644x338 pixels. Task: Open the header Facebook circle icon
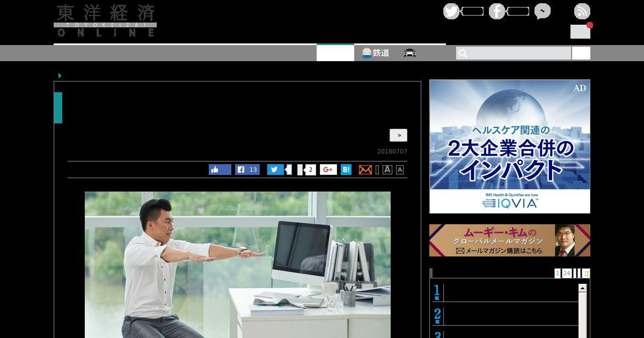(497, 11)
